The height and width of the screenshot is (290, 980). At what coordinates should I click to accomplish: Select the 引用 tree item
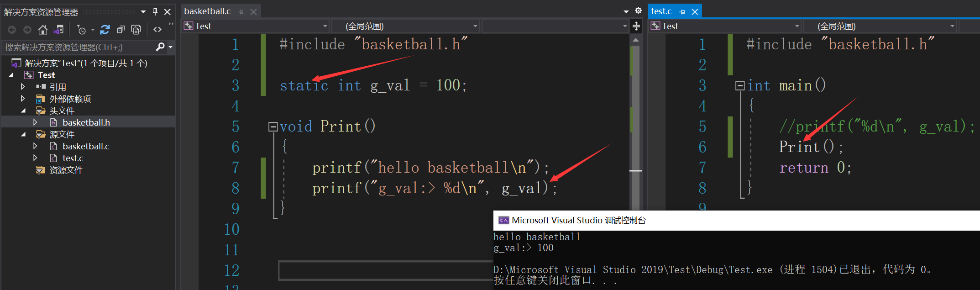click(58, 87)
